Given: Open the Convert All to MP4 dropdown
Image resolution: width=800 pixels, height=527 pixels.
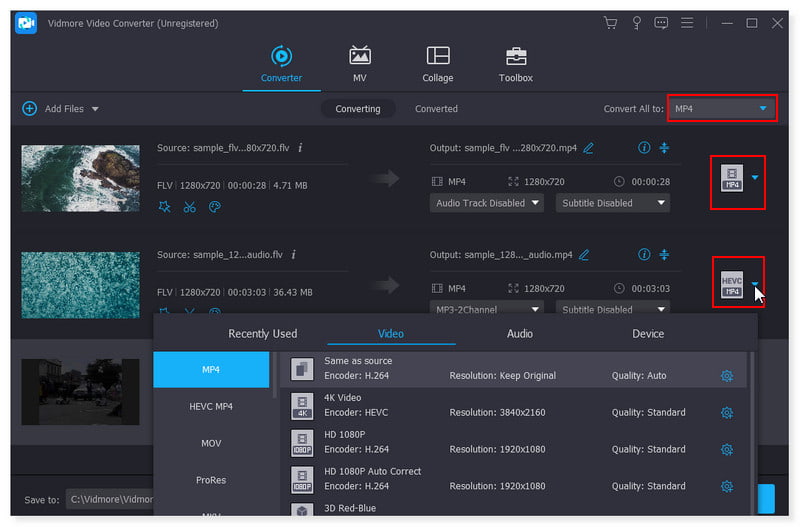Looking at the screenshot, I should [x=722, y=108].
